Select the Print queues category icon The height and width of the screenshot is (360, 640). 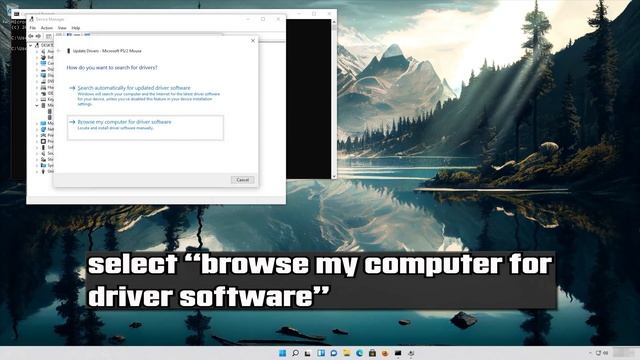pos(43,135)
